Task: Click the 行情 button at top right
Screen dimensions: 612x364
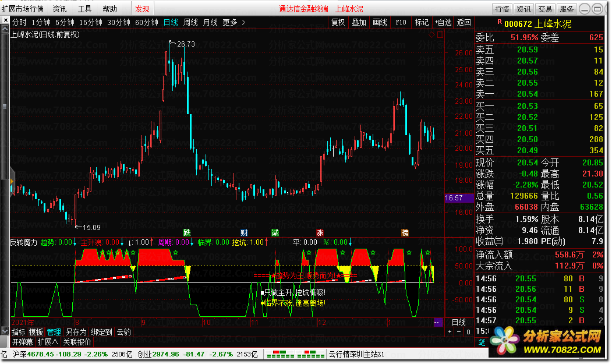Action: 502,9
